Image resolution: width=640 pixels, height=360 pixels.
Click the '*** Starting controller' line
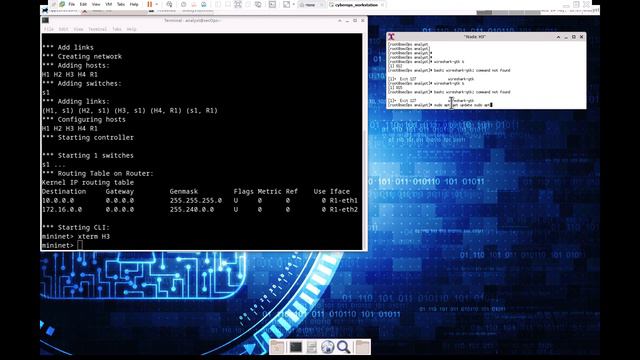[x=88, y=138]
